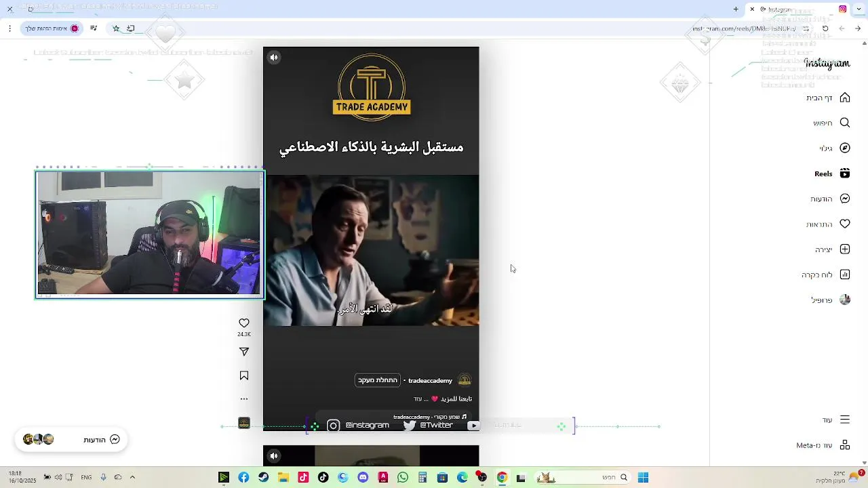The width and height of the screenshot is (868, 488).
Task: Open the tradeaccademy profile avatar
Action: tap(465, 380)
